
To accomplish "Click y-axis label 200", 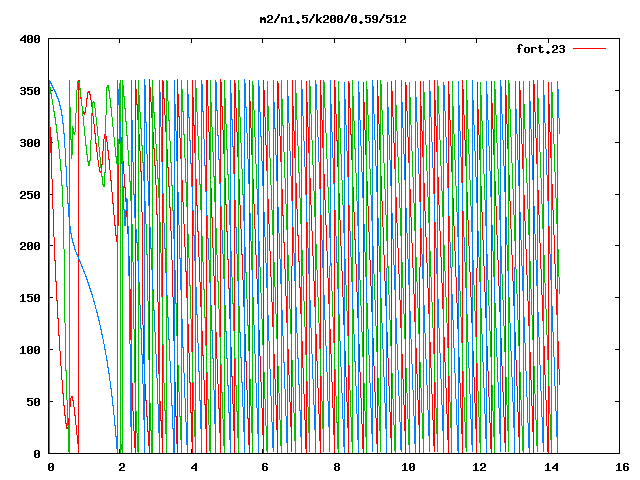I will pyautogui.click(x=30, y=246).
